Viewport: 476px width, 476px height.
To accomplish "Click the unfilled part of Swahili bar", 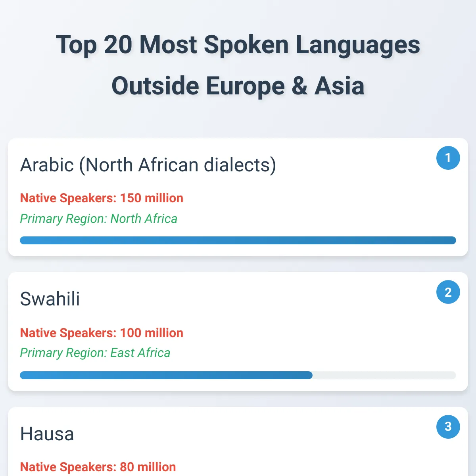I will click(384, 375).
